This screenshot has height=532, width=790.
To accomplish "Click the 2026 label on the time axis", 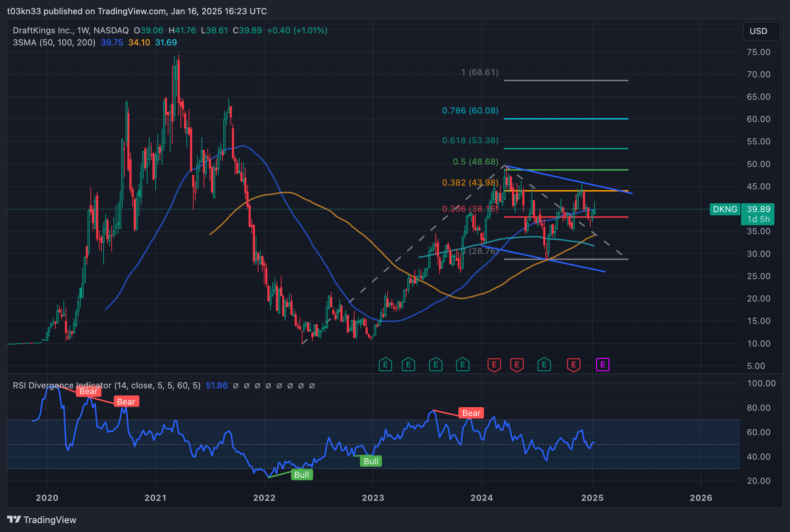I will point(701,498).
